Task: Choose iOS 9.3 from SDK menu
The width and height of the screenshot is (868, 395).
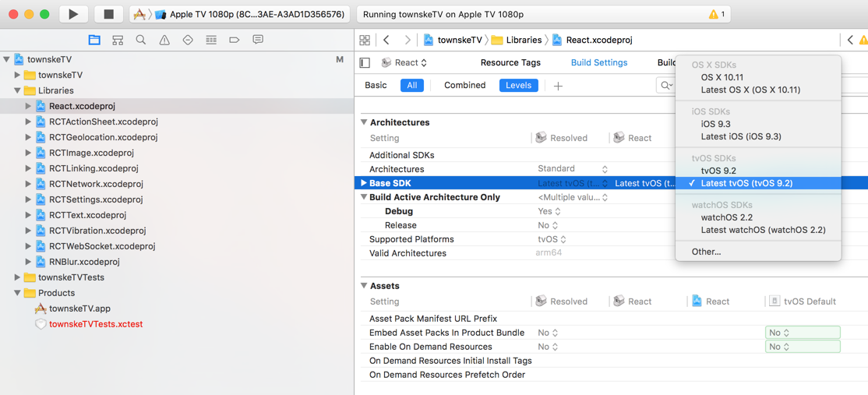Action: (x=715, y=124)
